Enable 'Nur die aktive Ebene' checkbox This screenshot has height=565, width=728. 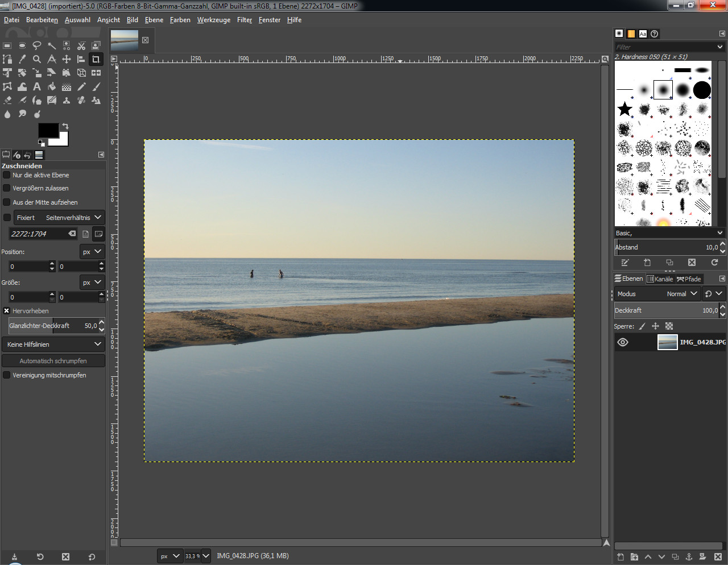pyautogui.click(x=7, y=175)
